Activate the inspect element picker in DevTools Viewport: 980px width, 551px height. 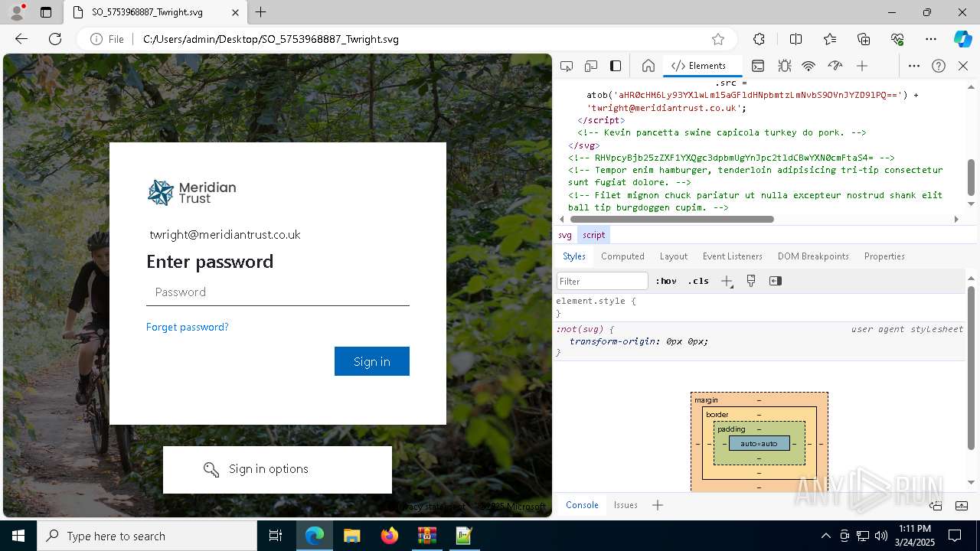pyautogui.click(x=567, y=66)
